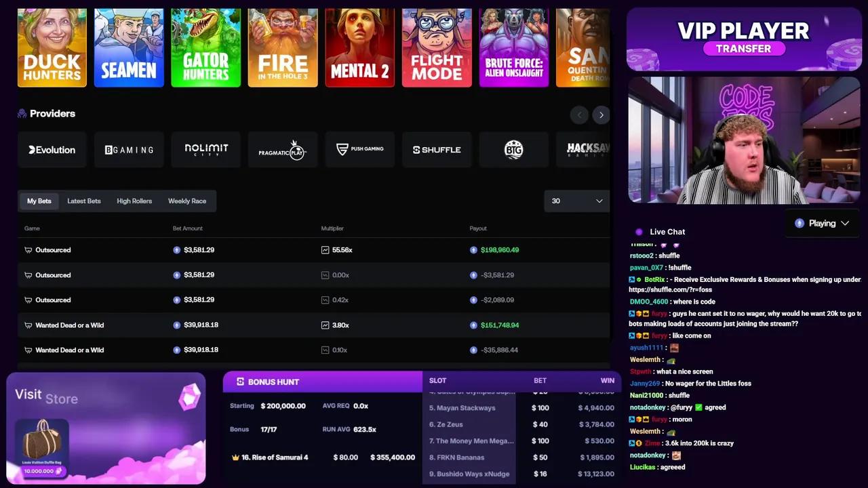Screen dimensions: 868x488
Task: Click the coin icon beside -$2,089.09 payout
Action: [473, 300]
